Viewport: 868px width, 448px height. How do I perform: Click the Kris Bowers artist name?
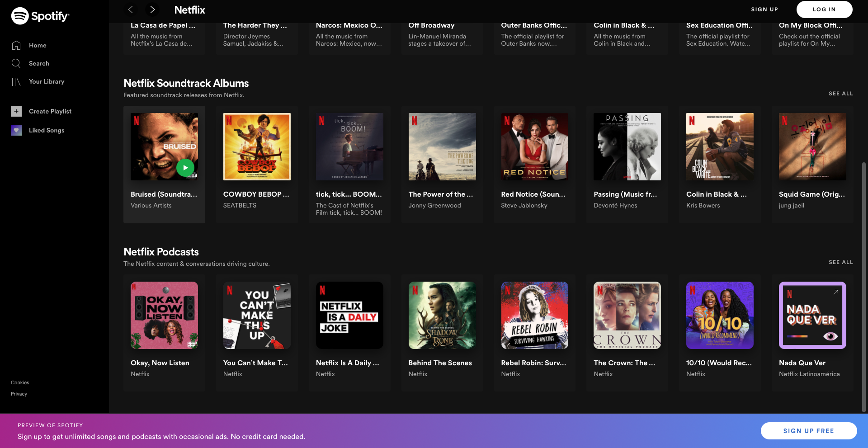pyautogui.click(x=703, y=205)
